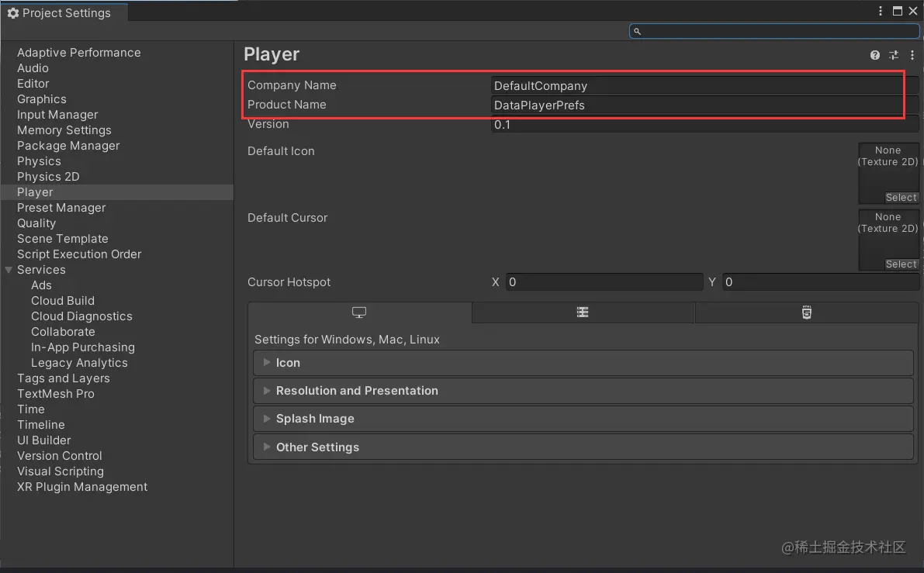Select the Services category label
The image size is (924, 573).
click(x=41, y=270)
